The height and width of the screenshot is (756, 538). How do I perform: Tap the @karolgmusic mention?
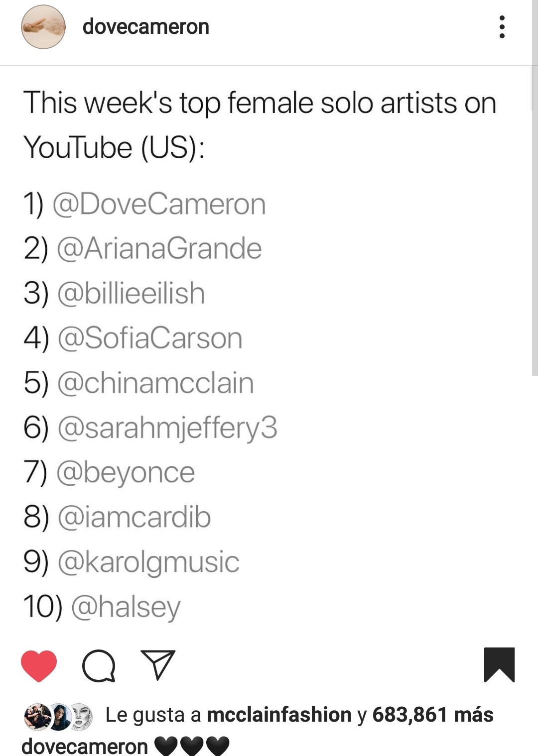[148, 563]
